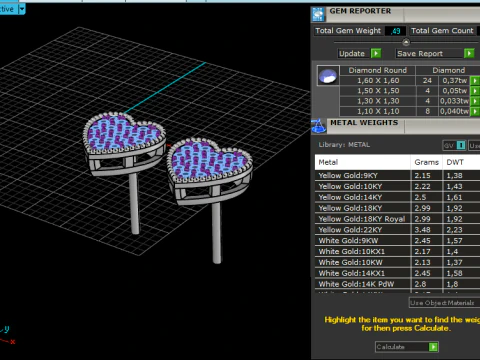The image size is (480, 360).
Task: Click the Metal Weights flask icon
Action: [319, 126]
